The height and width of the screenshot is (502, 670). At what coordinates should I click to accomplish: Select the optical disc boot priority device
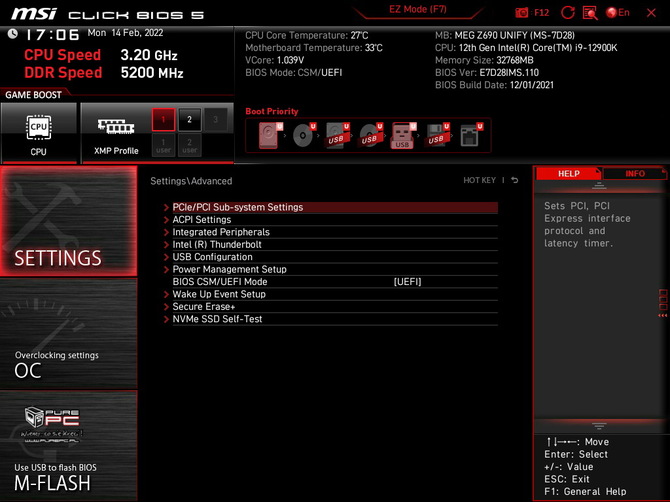pyautogui.click(x=303, y=135)
